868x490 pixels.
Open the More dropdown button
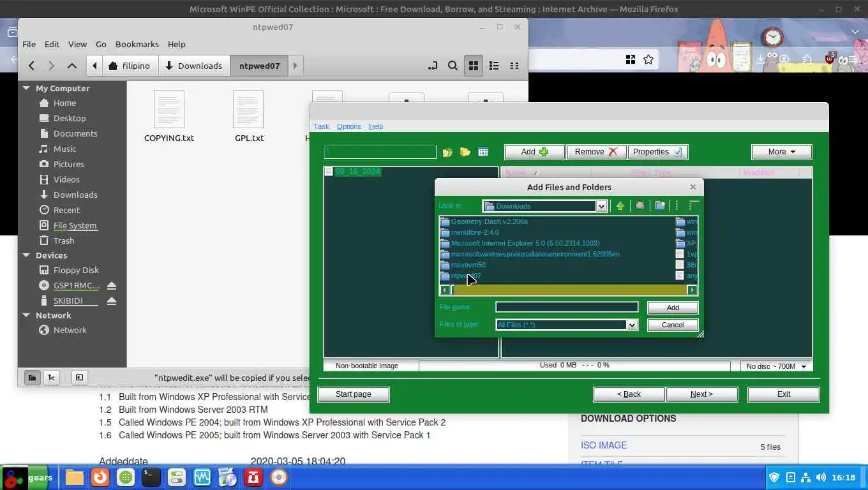pos(782,152)
